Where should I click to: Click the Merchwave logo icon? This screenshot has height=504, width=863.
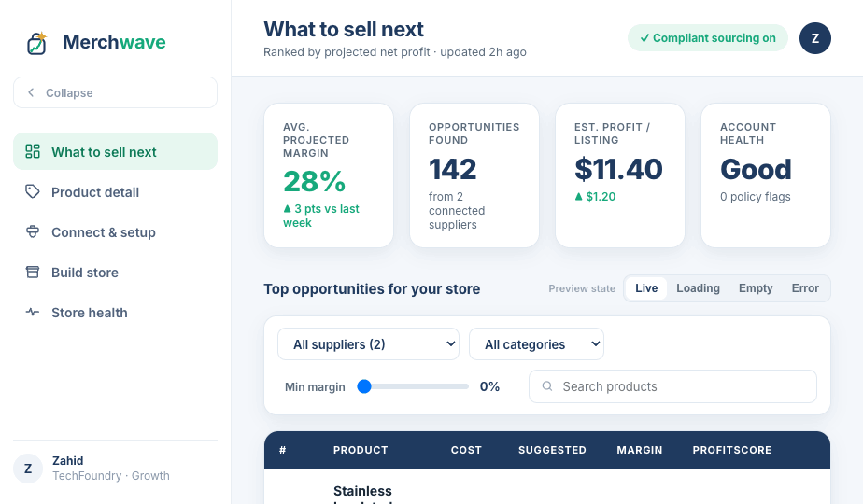click(x=36, y=43)
